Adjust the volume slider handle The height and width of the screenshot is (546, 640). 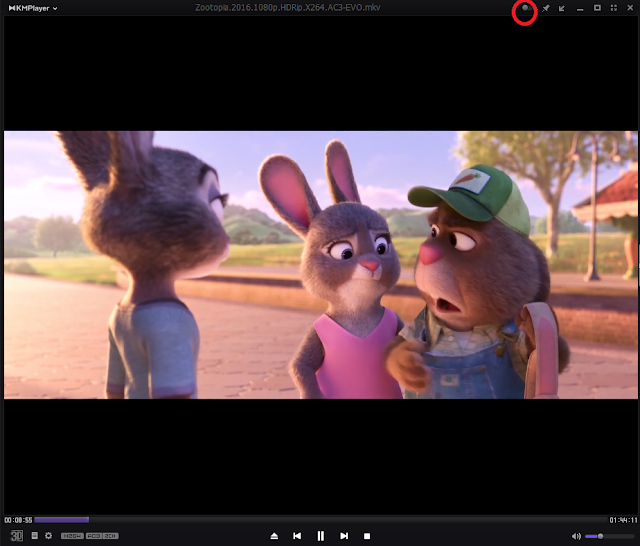click(600, 536)
